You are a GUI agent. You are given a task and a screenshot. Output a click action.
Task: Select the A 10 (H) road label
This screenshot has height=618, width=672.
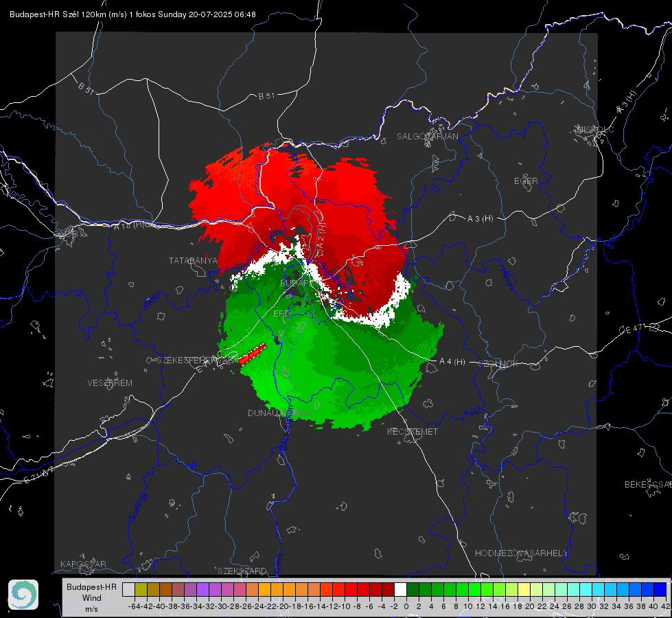[x=129, y=225]
